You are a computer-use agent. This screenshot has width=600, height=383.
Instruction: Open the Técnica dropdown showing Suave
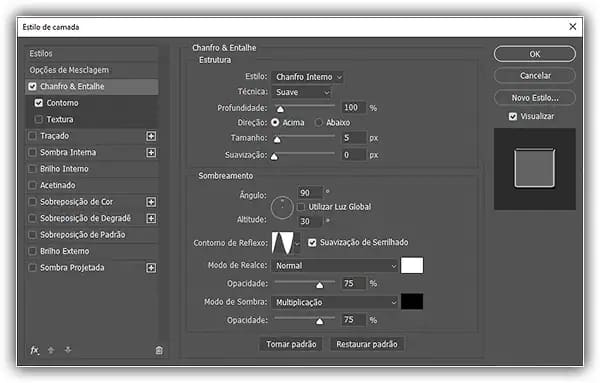(x=301, y=92)
